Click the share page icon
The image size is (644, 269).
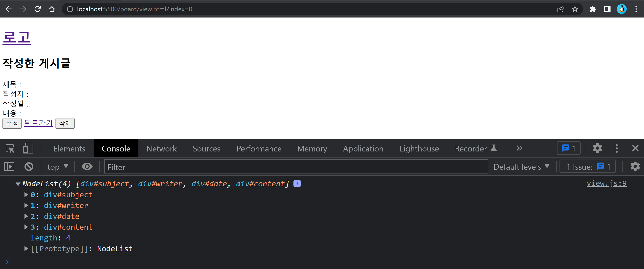point(560,9)
